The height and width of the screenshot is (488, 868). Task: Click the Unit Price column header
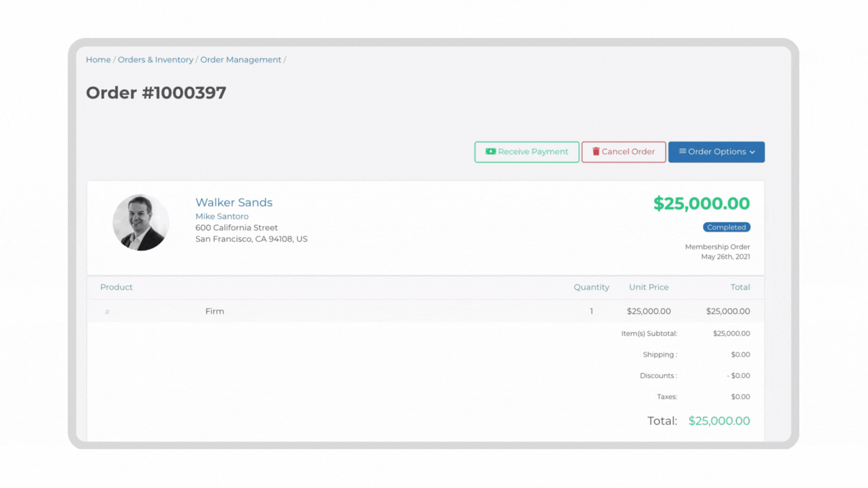click(649, 287)
